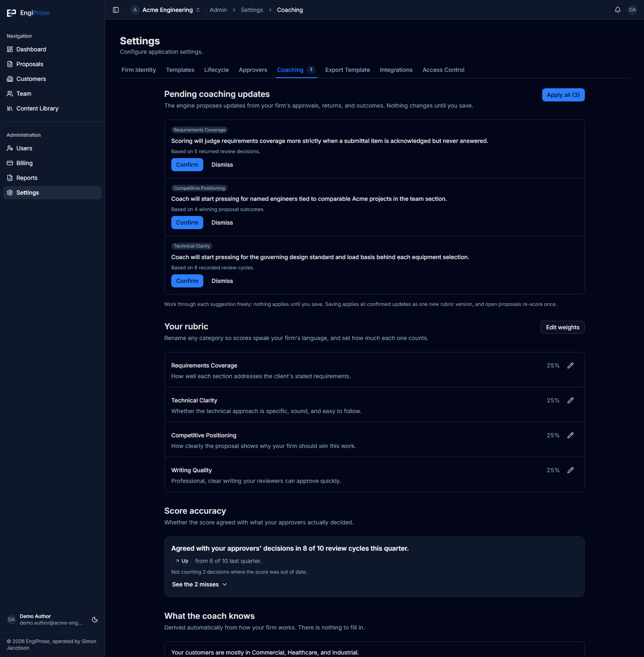This screenshot has height=657, width=644.
Task: Select Settings in the sidebar
Action: coord(52,193)
